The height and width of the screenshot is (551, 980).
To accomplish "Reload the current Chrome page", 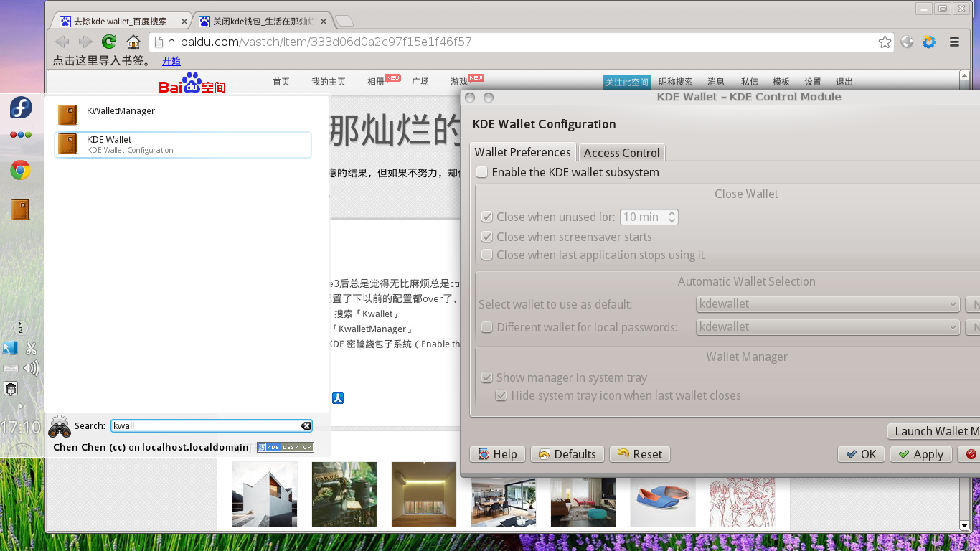I will pyautogui.click(x=109, y=42).
